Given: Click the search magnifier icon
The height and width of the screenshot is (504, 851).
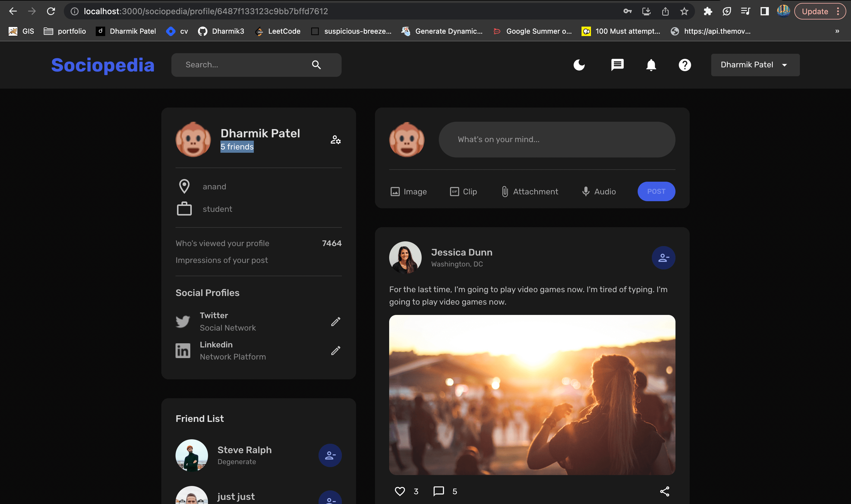Looking at the screenshot, I should coord(316,65).
